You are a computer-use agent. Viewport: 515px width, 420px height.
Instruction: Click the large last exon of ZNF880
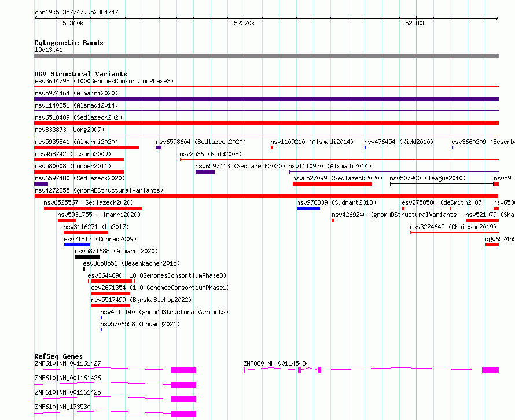click(490, 370)
